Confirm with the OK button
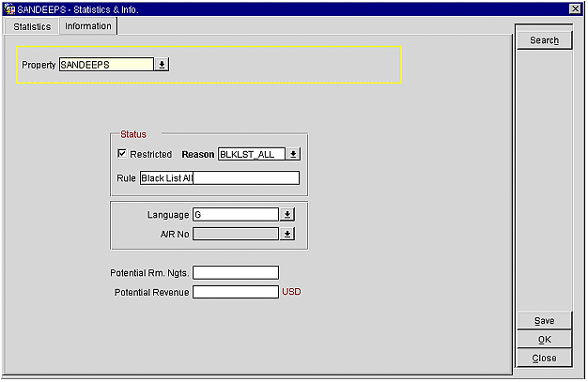 544,339
